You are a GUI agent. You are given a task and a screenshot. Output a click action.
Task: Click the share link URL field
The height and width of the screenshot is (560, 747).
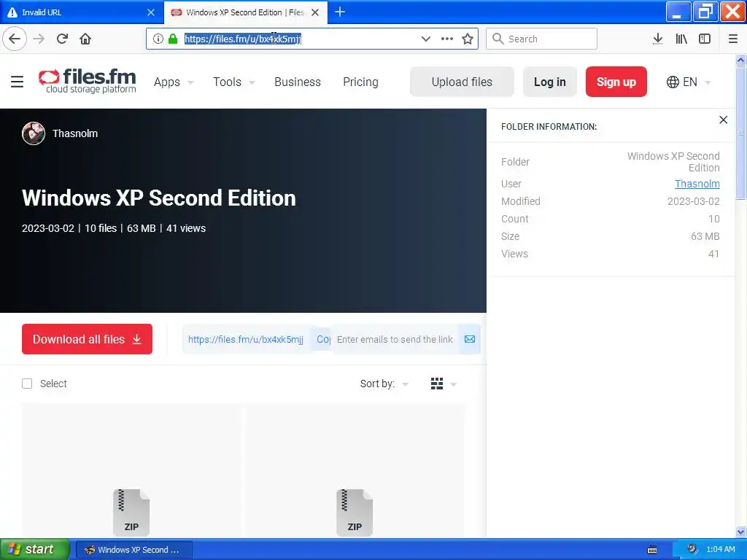246,339
